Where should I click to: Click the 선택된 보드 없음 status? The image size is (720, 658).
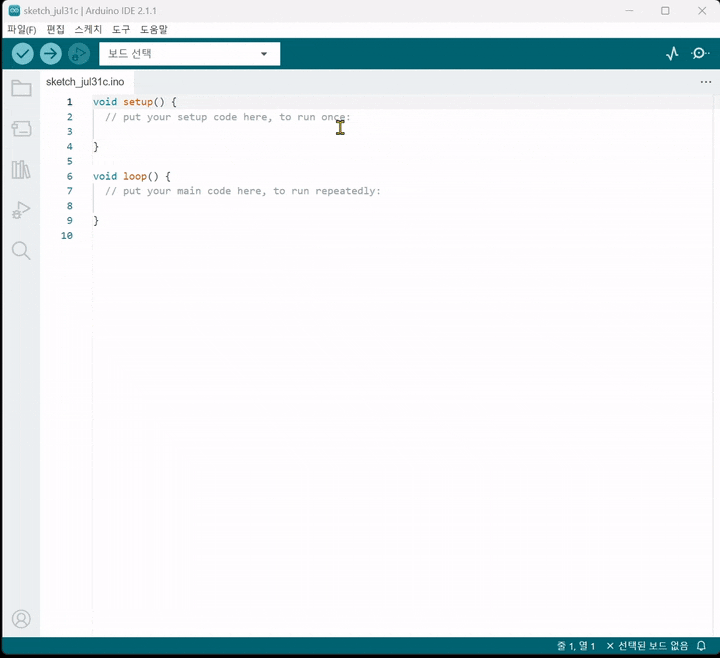647,646
